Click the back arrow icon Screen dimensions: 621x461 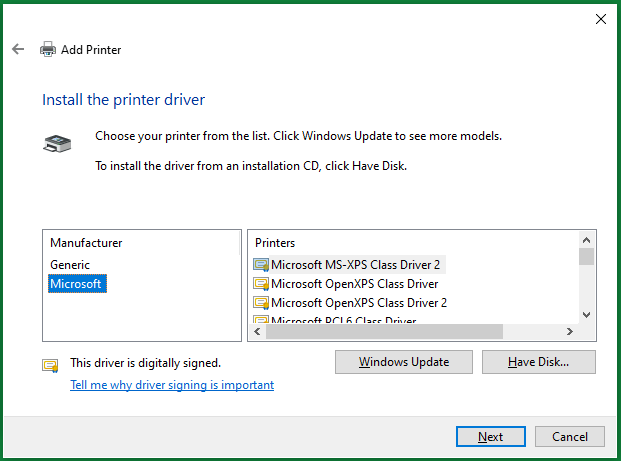[18, 49]
